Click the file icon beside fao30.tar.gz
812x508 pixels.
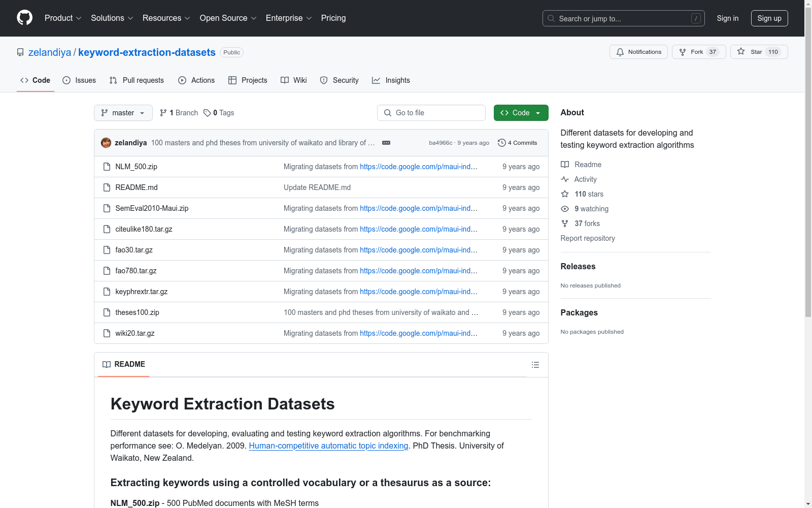pos(107,250)
